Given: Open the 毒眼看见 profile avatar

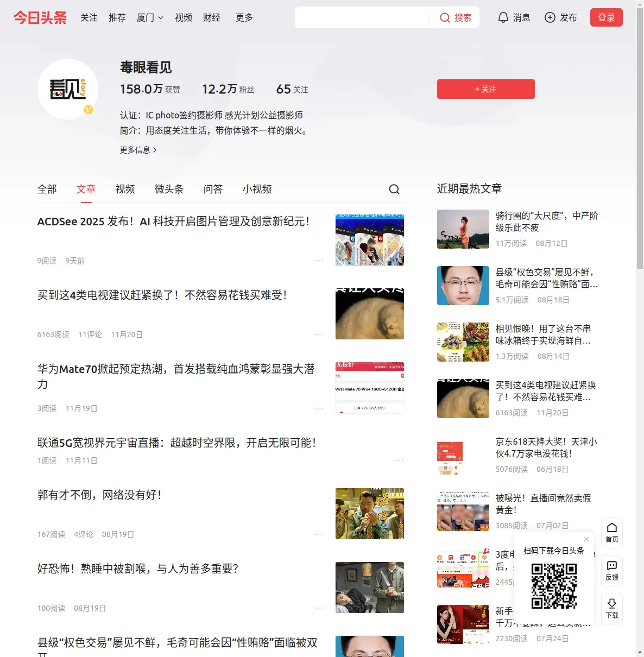Looking at the screenshot, I should click(68, 89).
